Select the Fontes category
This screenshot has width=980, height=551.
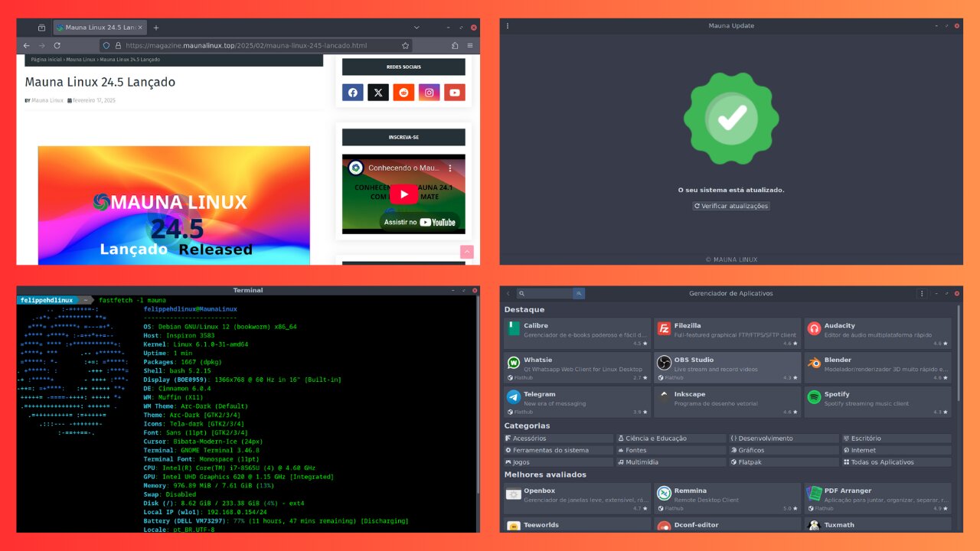click(x=671, y=450)
